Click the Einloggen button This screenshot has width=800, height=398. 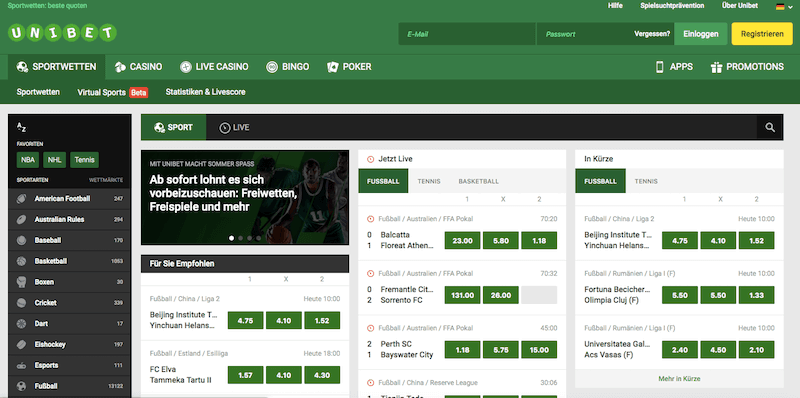click(701, 34)
